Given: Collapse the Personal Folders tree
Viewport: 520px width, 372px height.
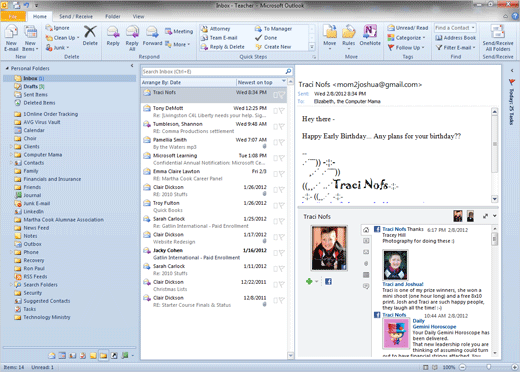Looking at the screenshot, I should [x=7, y=68].
